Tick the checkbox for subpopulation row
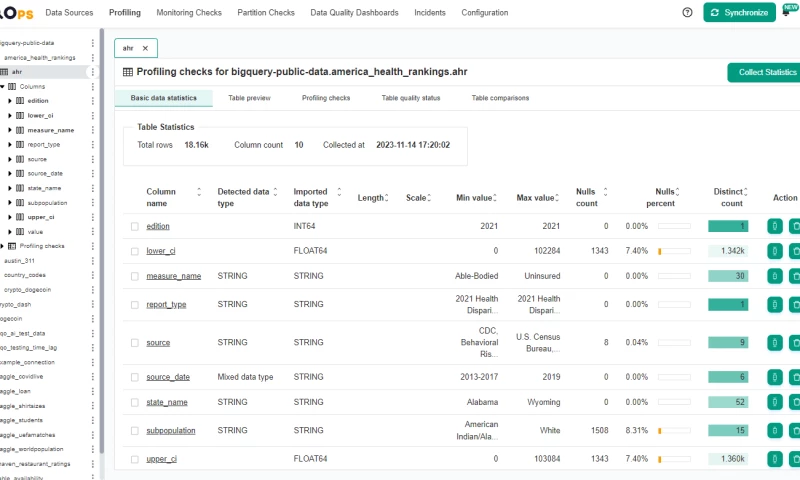Image resolution: width=800 pixels, height=480 pixels. [135, 431]
